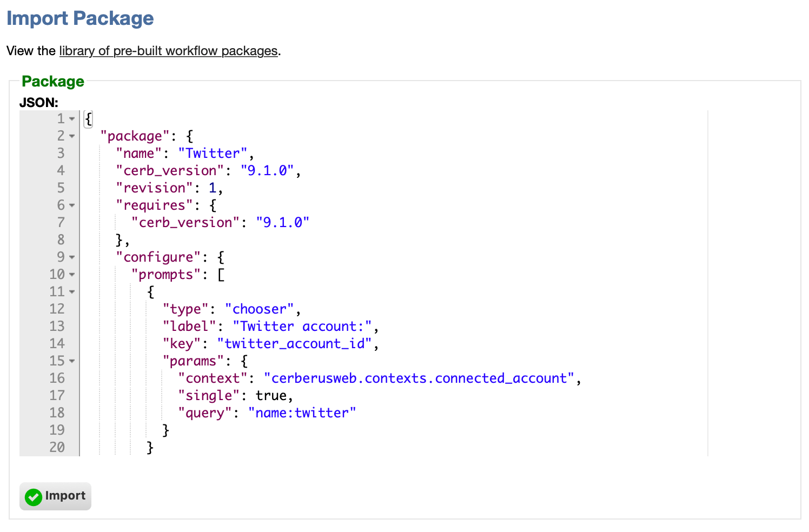
Task: Click the "cerb_version" key on line 7
Action: coord(185,223)
